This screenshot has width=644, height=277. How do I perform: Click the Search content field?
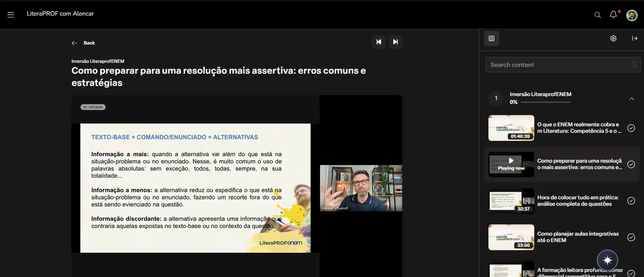563,65
